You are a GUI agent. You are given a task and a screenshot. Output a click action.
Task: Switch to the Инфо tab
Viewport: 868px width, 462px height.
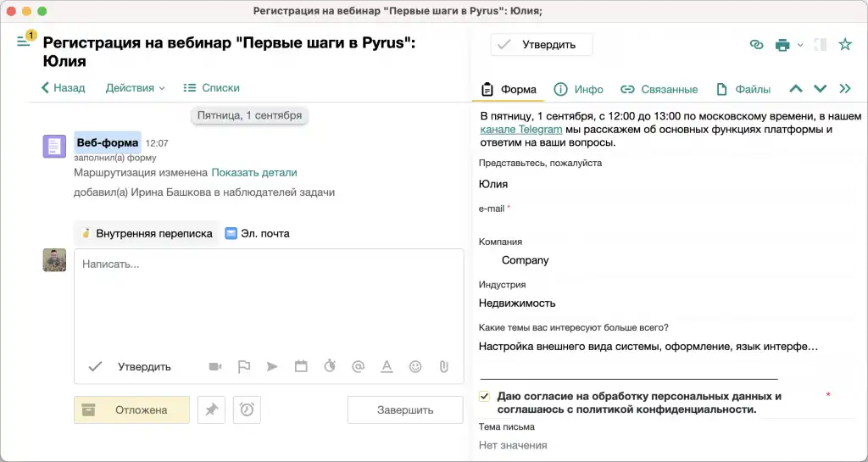tap(578, 89)
